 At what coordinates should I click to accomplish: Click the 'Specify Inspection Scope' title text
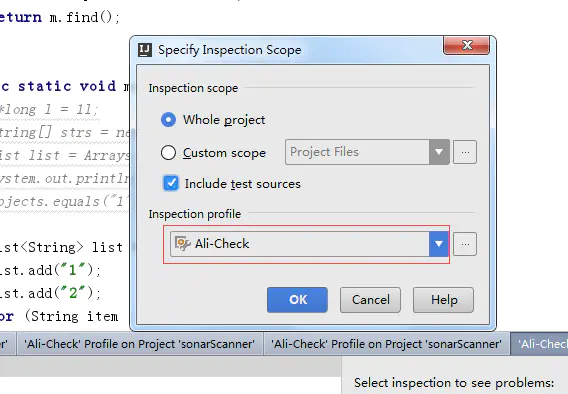(230, 50)
